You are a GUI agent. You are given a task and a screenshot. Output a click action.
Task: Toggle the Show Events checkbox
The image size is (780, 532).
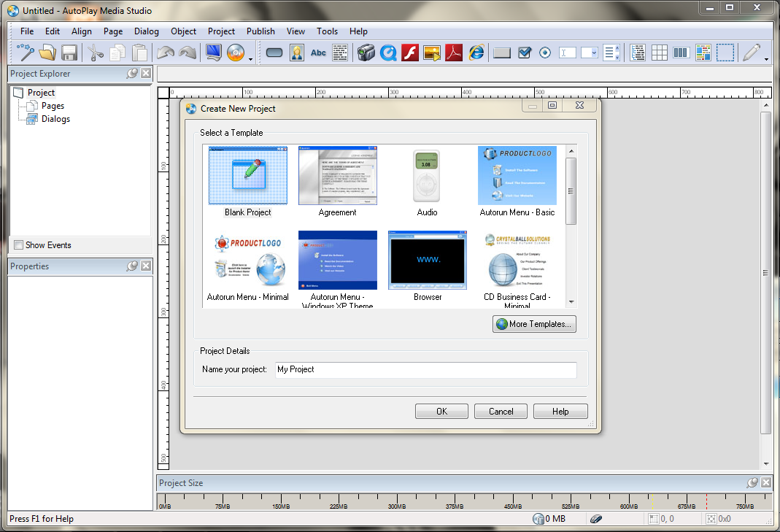click(18, 245)
